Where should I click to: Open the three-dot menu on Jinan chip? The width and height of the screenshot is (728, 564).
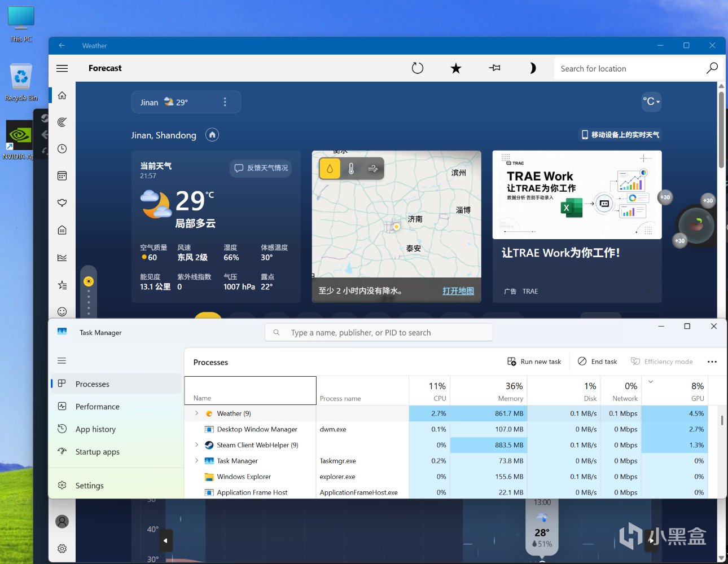[225, 102]
